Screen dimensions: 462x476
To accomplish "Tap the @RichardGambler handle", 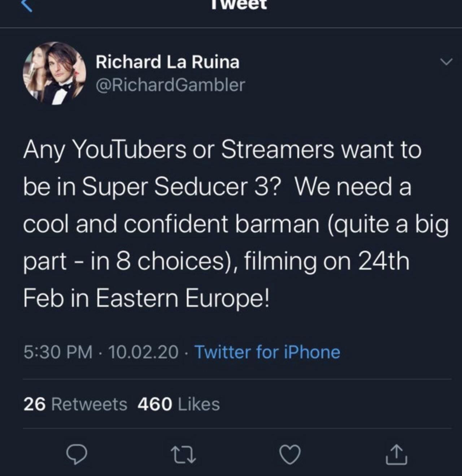I will click(x=170, y=85).
